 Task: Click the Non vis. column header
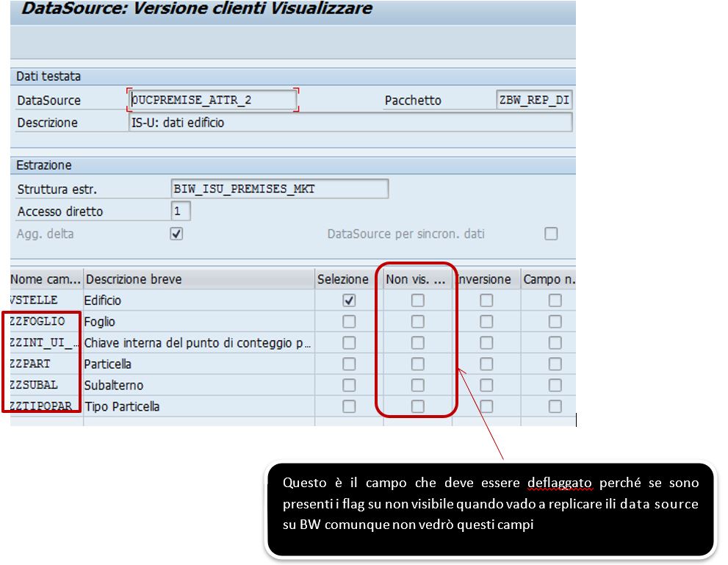[x=418, y=279]
